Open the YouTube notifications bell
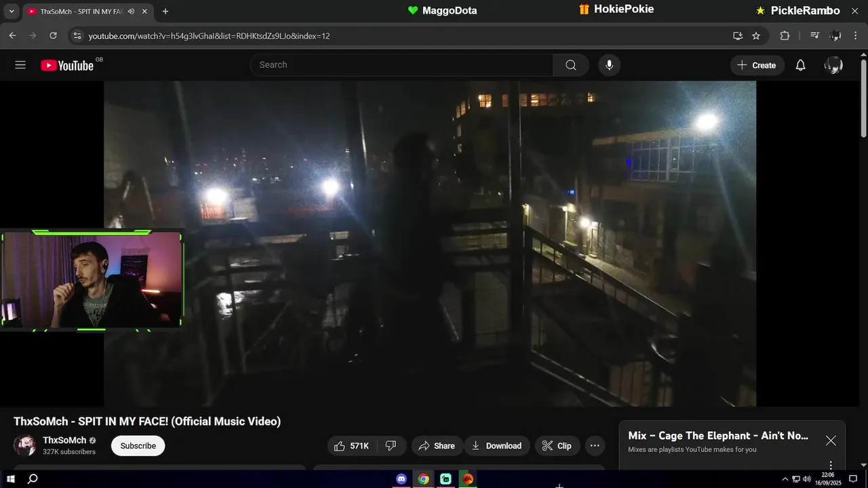This screenshot has height=488, width=868. pos(801,65)
